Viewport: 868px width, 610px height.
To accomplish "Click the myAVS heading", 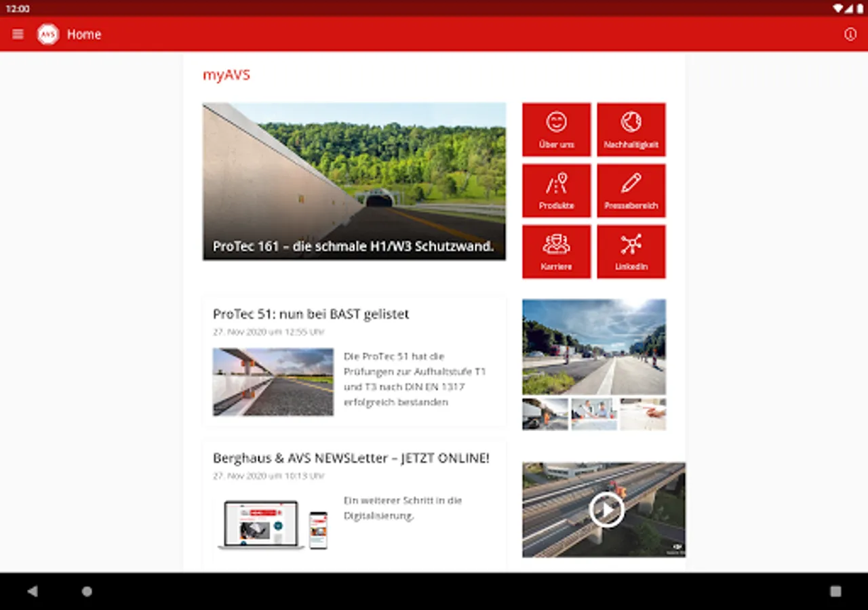I will [226, 75].
